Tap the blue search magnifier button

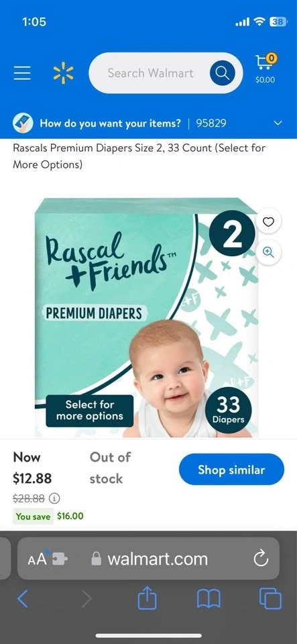(x=223, y=73)
